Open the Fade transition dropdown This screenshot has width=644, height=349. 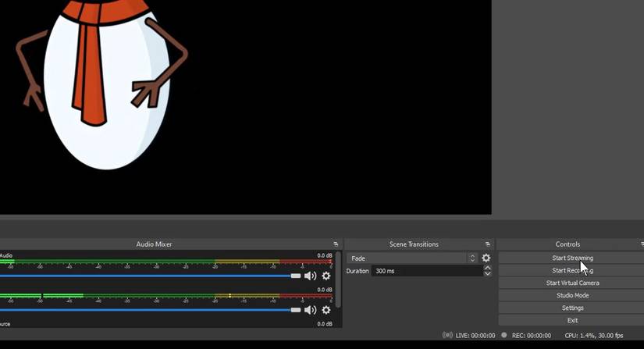(x=411, y=258)
